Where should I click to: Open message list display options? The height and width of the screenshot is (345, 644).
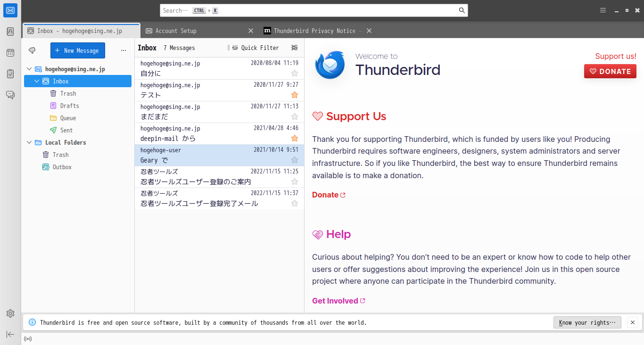[x=295, y=48]
